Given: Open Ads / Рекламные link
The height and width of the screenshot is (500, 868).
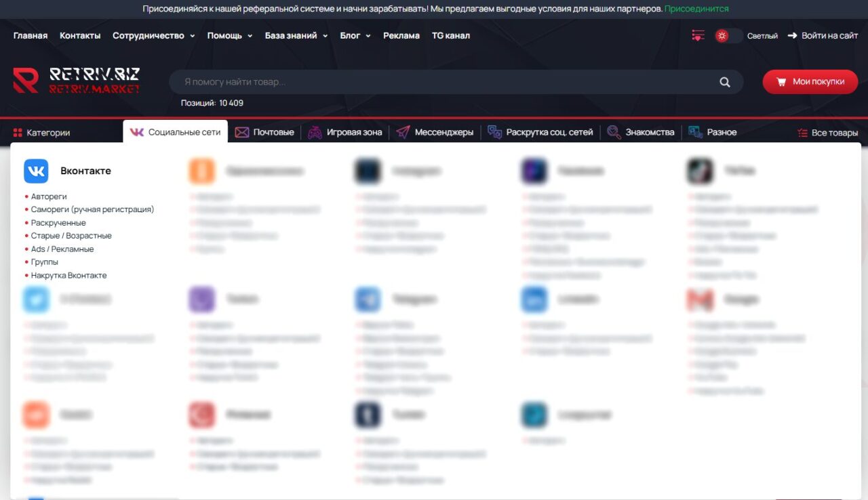Looking at the screenshot, I should [62, 249].
